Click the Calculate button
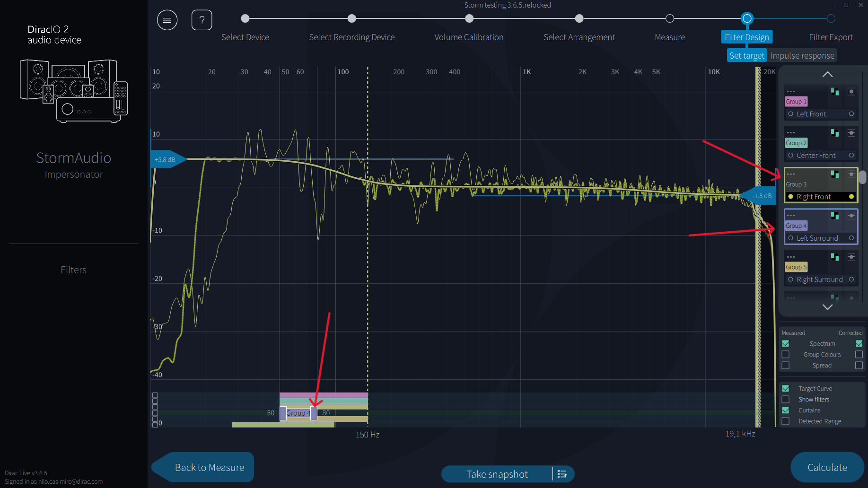 [x=827, y=467]
